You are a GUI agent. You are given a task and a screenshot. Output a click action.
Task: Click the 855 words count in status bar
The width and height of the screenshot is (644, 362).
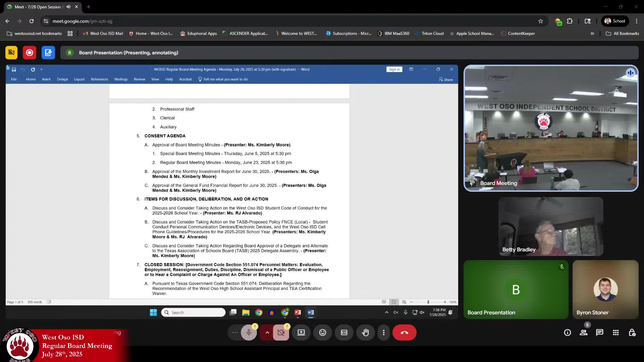click(35, 302)
